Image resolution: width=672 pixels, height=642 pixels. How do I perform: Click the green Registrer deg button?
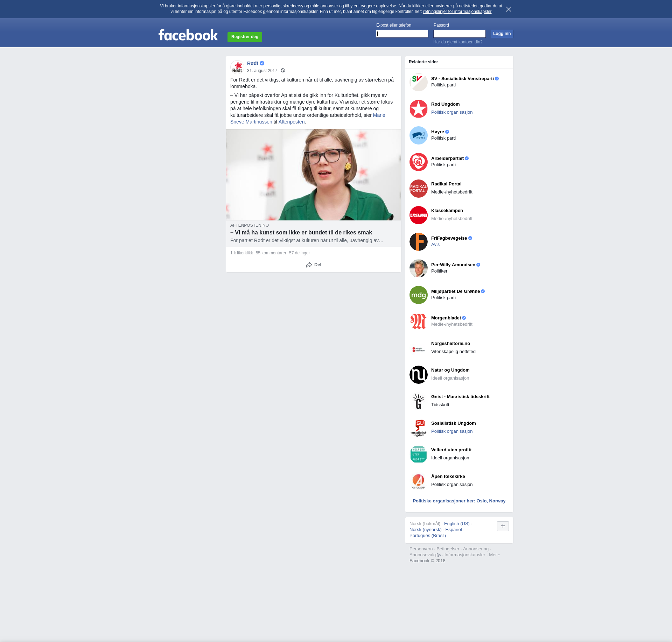tap(245, 37)
